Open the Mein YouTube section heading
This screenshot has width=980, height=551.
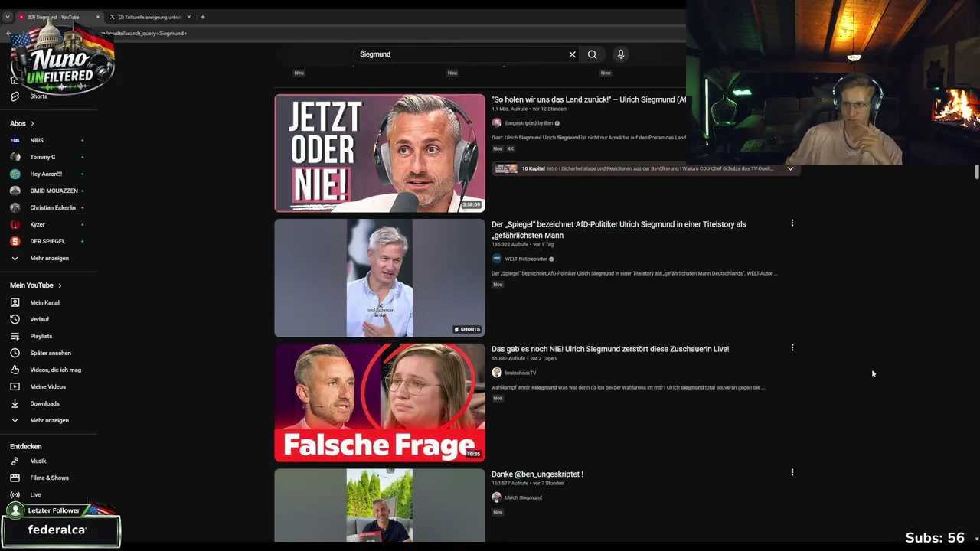(x=36, y=285)
